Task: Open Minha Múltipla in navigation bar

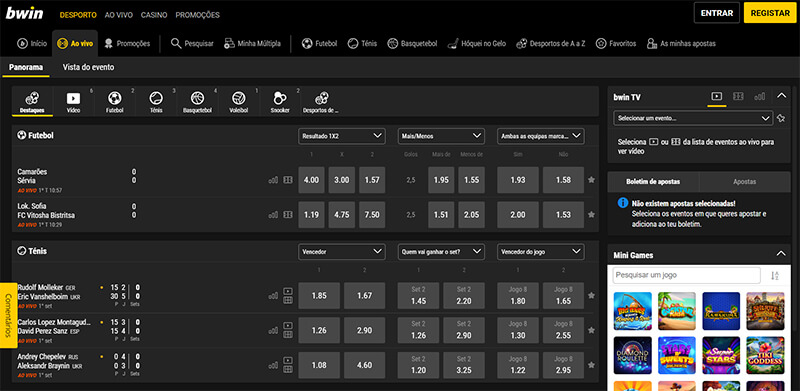Action: [252, 43]
